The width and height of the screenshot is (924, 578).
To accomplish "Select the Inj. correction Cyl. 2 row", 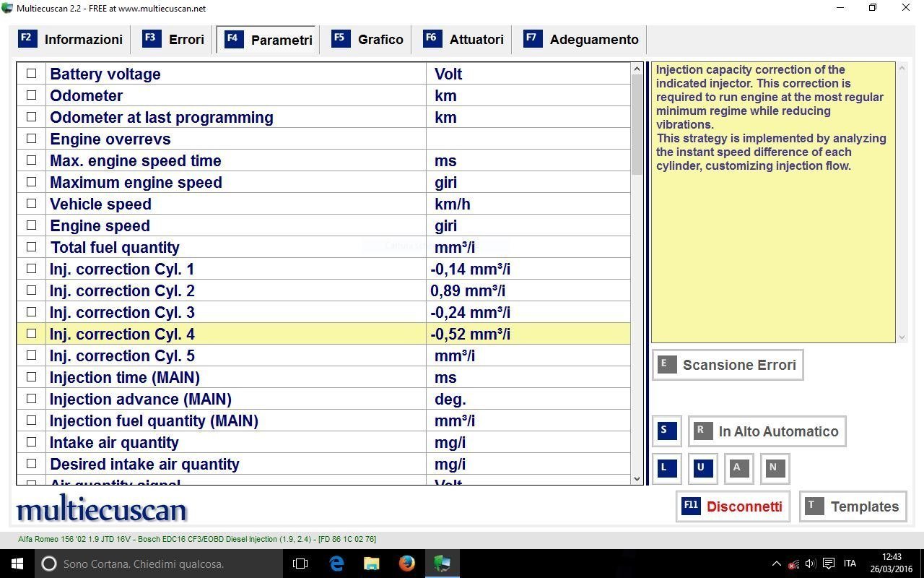I will coord(323,290).
